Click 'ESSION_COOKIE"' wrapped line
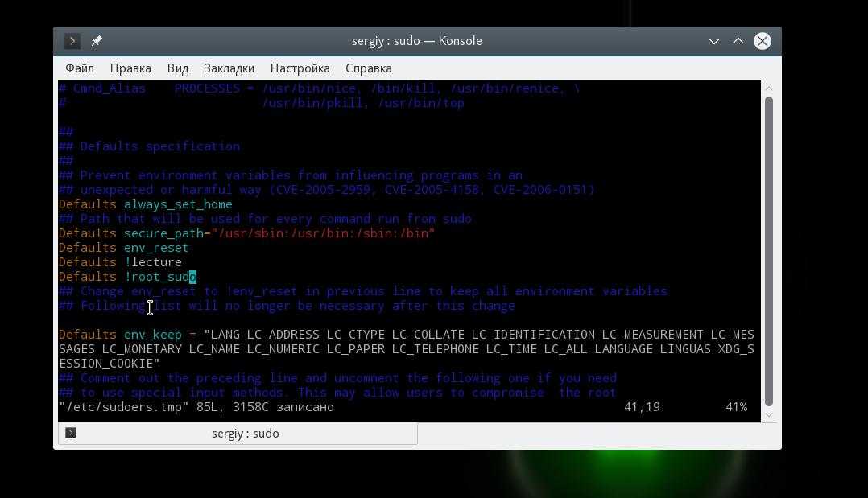Screen dimensions: 868x498 (109, 364)
